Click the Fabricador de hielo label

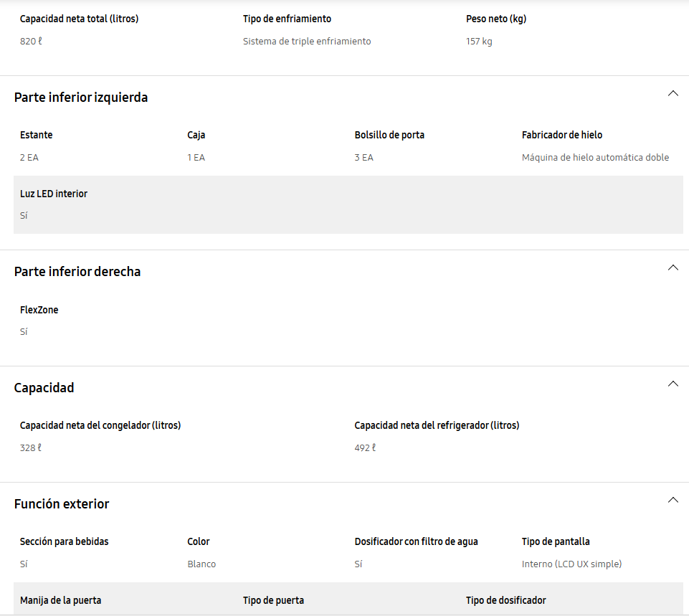(x=562, y=135)
